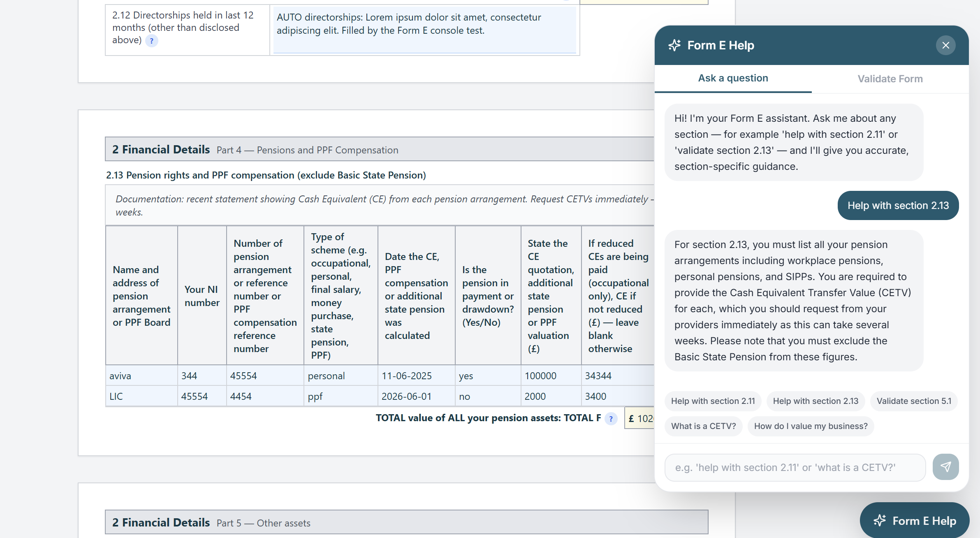Click the scheme type cell 'personal'
This screenshot has height=538, width=980.
[341, 376]
